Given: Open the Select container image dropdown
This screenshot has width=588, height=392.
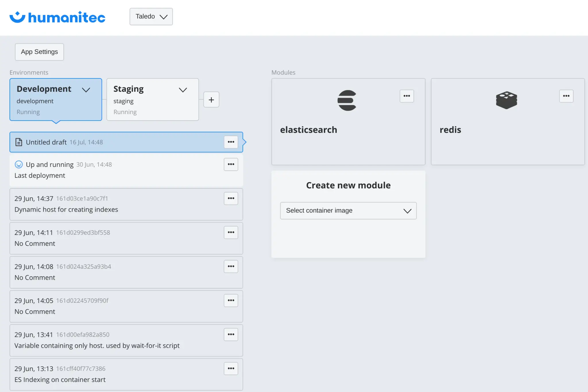Looking at the screenshot, I should pyautogui.click(x=348, y=211).
